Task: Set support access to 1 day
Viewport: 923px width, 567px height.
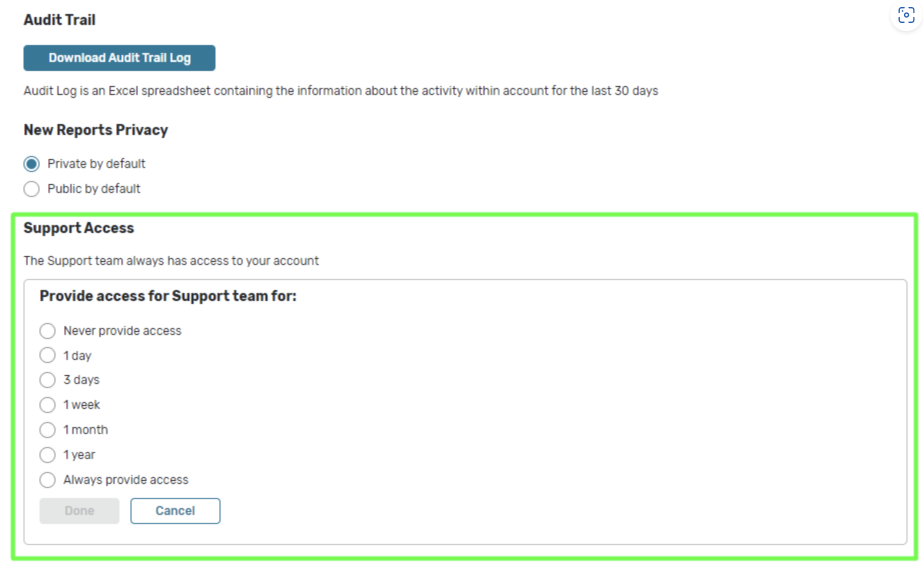Action: tap(48, 356)
